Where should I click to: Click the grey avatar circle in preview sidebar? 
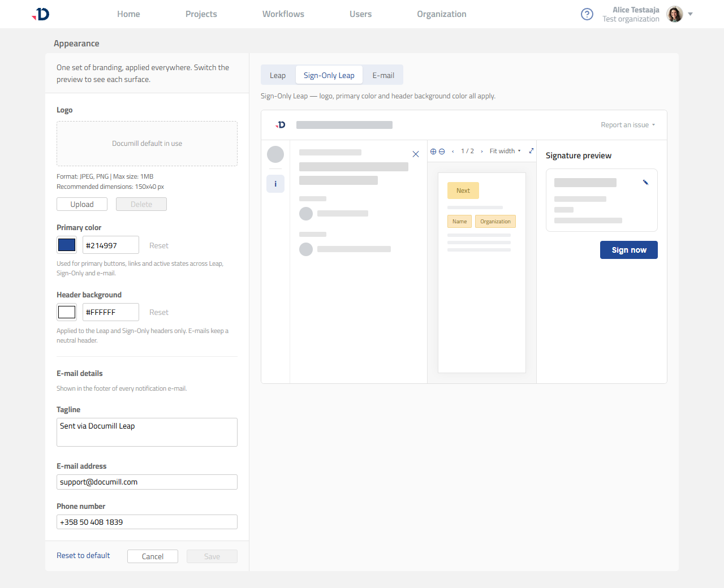pos(275,154)
